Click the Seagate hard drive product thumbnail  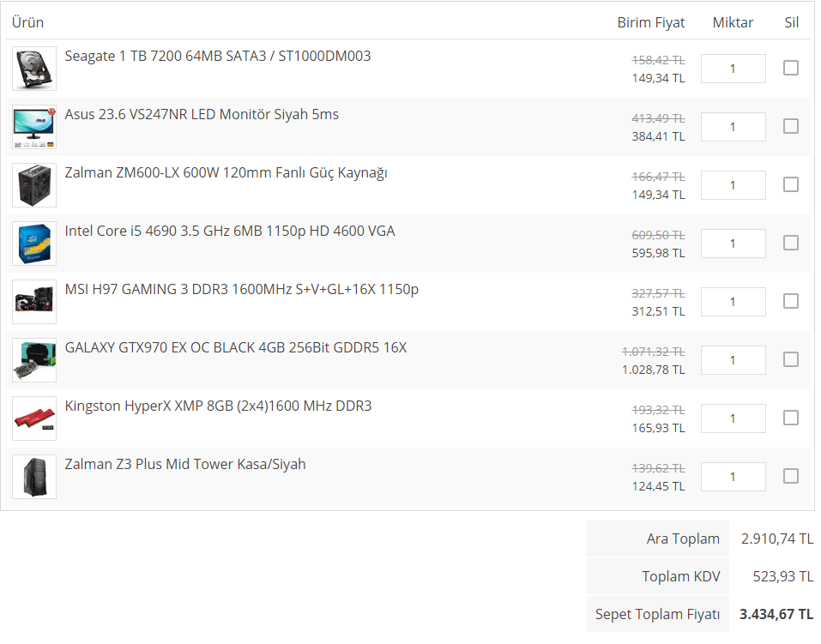[34, 69]
